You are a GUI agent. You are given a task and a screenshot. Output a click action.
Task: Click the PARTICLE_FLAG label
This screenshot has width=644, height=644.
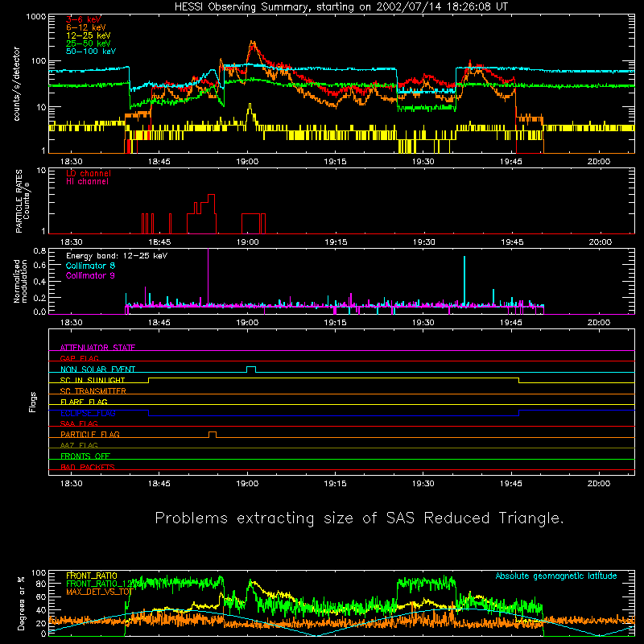[x=90, y=434]
